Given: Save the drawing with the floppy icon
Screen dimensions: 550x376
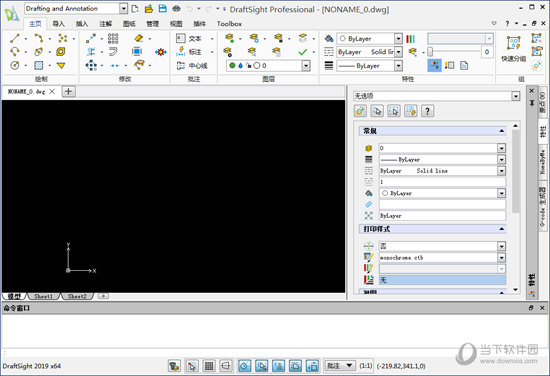Looking at the screenshot, I should click(162, 9).
